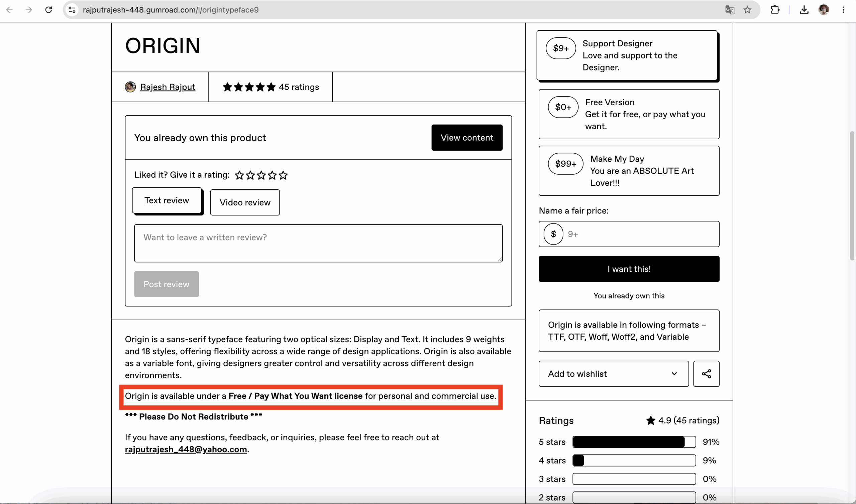Click the View content button

click(x=467, y=138)
